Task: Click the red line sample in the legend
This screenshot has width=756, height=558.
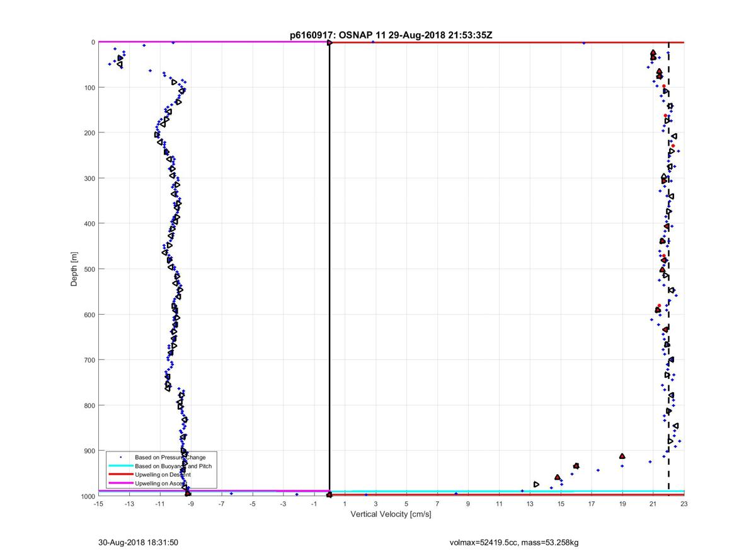Action: pos(120,474)
